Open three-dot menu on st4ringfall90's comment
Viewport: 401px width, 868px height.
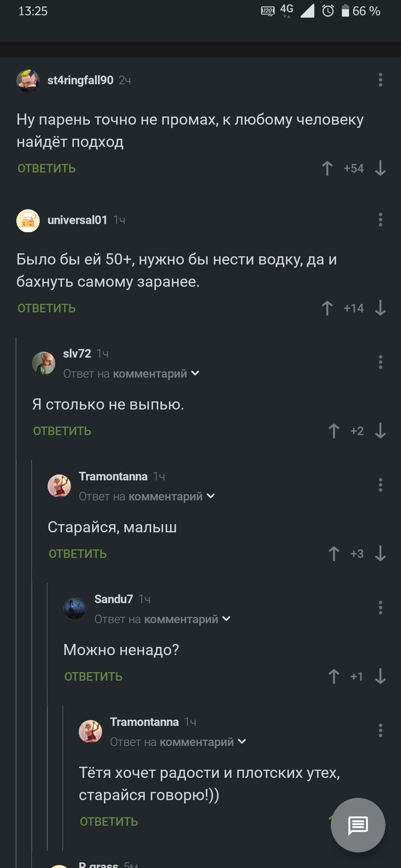coord(380,80)
